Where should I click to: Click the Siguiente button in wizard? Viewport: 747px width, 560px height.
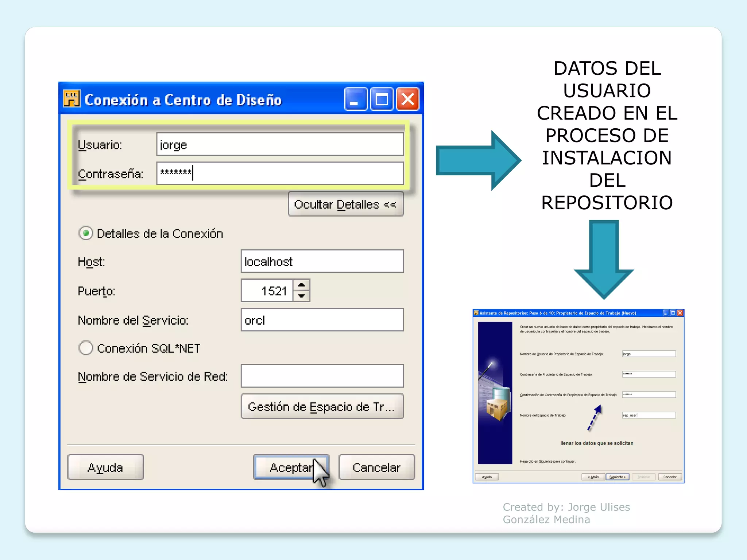click(x=618, y=477)
